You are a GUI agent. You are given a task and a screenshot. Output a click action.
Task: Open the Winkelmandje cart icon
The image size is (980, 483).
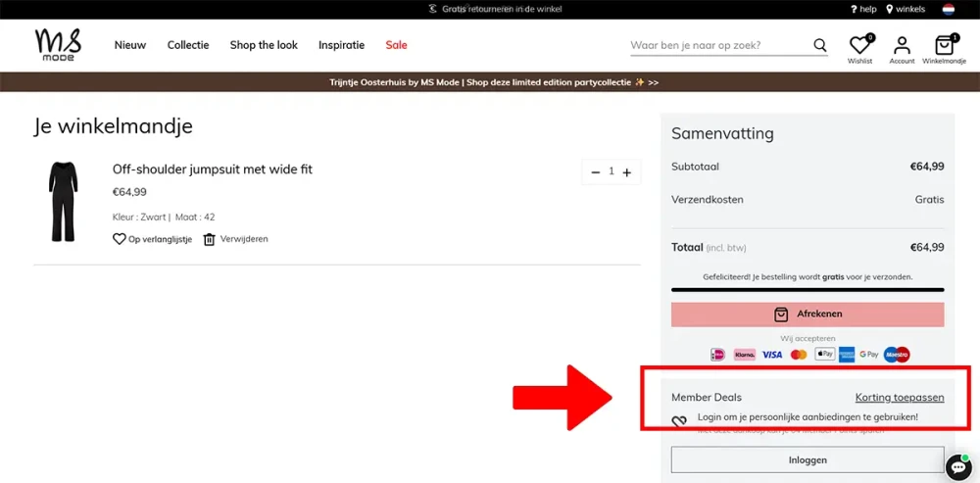coord(944,46)
